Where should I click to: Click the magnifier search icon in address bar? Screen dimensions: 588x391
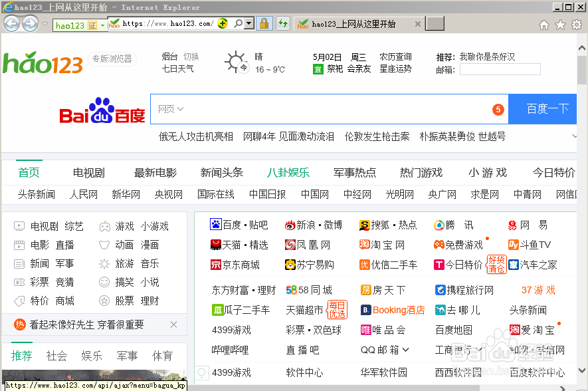238,24
